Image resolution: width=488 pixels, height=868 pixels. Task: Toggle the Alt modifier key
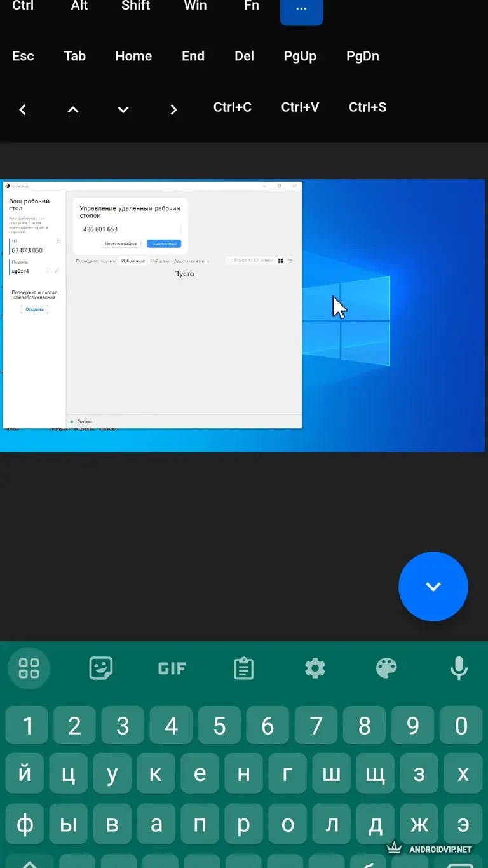(x=79, y=6)
